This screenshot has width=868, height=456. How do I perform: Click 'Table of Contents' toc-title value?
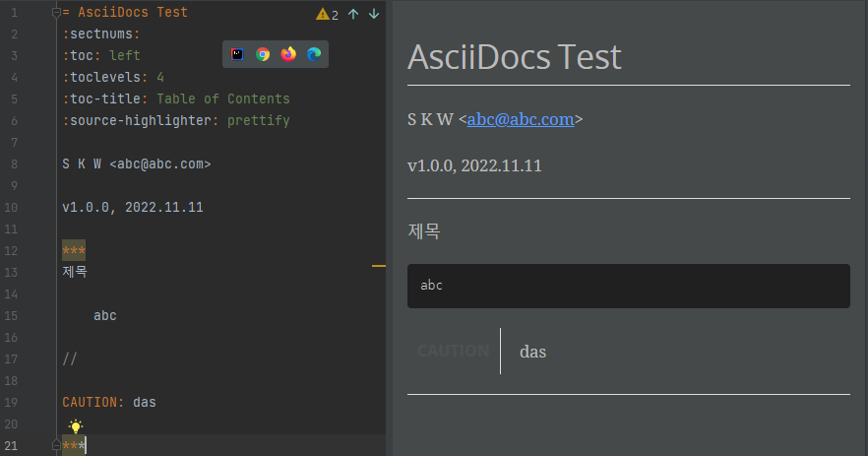[223, 98]
